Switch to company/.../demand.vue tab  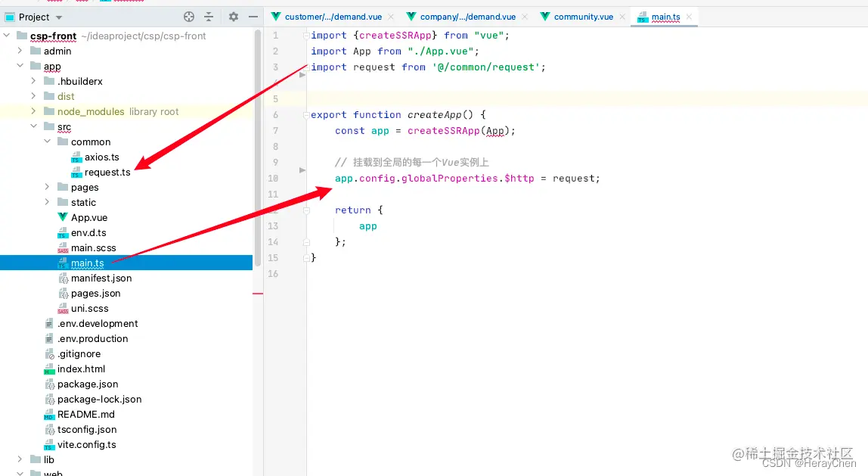468,17
